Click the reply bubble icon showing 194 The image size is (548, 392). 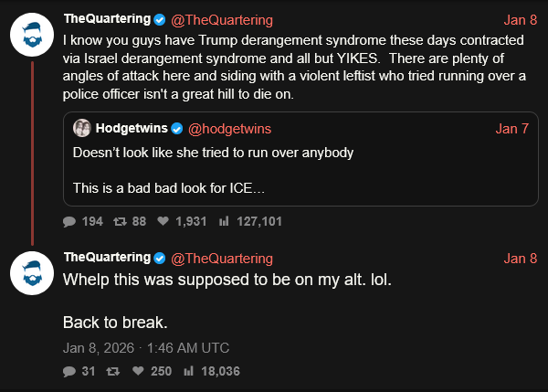[x=69, y=222]
